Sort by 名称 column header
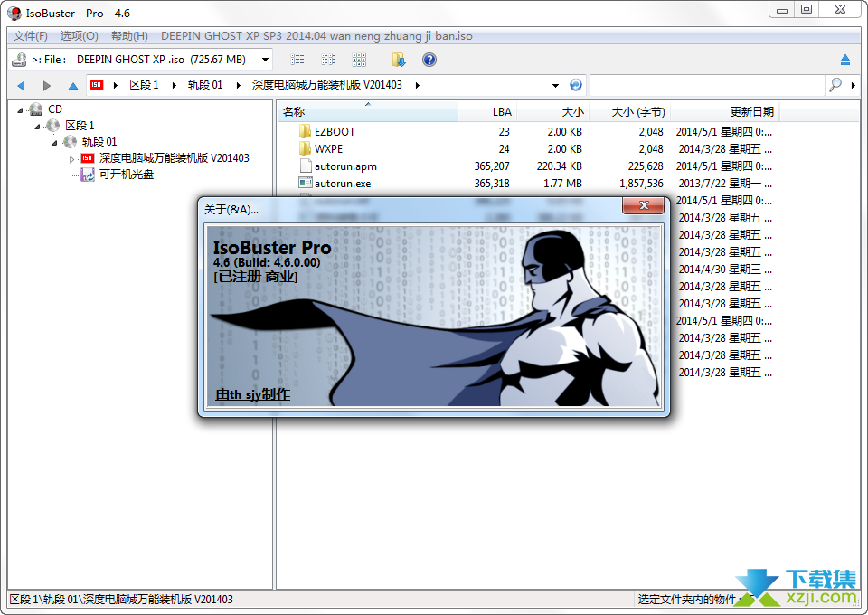Viewport: 868px width, 615px height. tap(368, 112)
